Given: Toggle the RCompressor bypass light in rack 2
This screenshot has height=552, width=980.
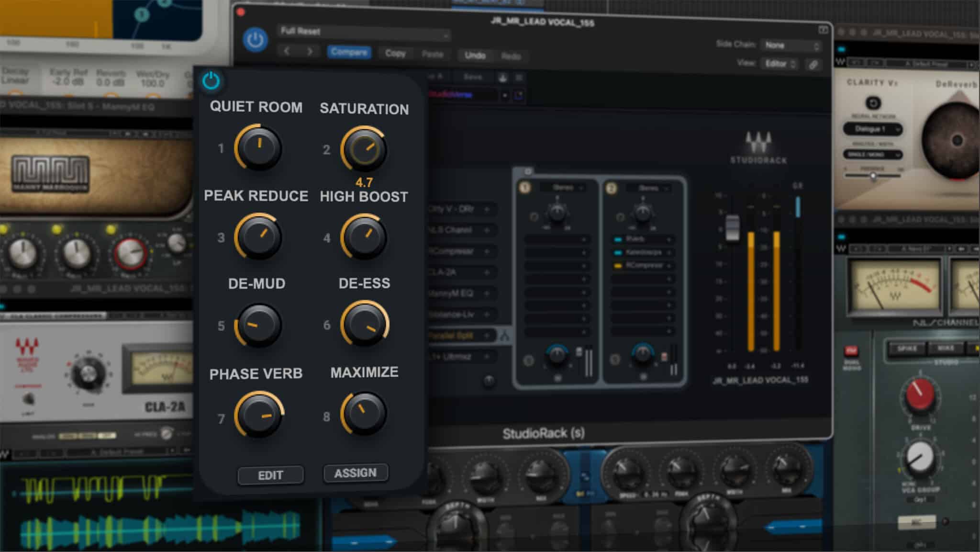Looking at the screenshot, I should (617, 265).
